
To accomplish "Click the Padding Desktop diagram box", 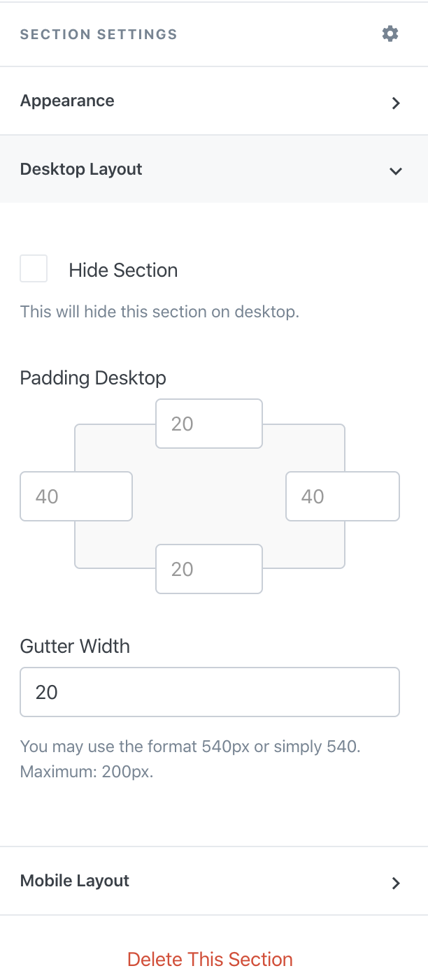I will [210, 496].
